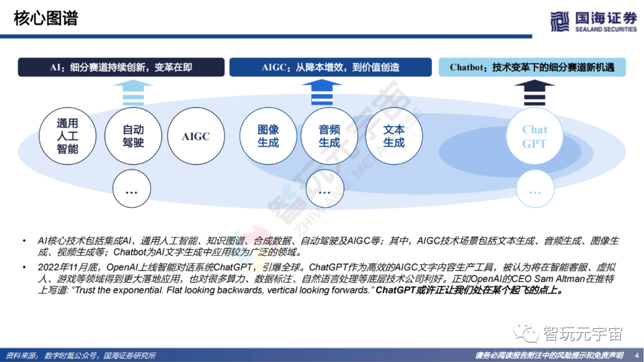Click the source line '资料来源：数字时氪公众号，国海证券研究所'

(80, 356)
